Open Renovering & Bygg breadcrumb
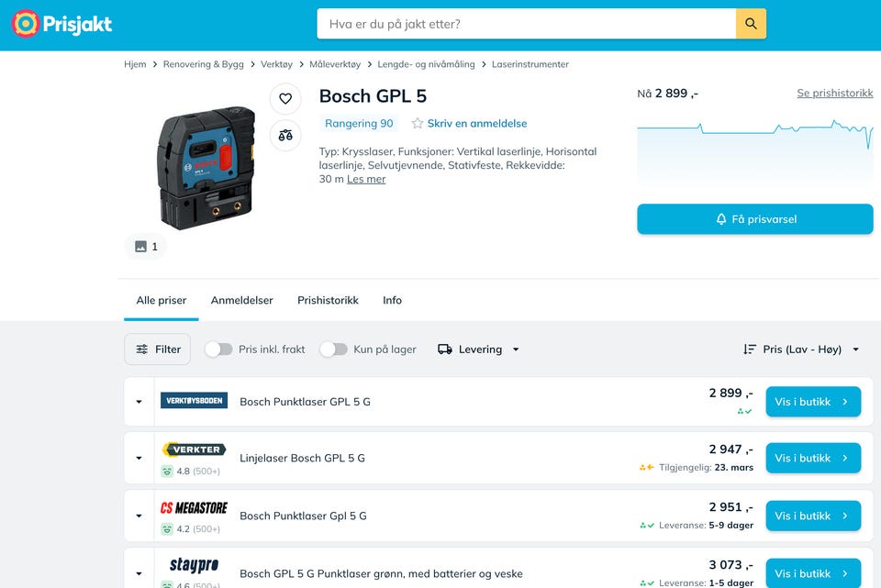The image size is (881, 588). point(204,64)
